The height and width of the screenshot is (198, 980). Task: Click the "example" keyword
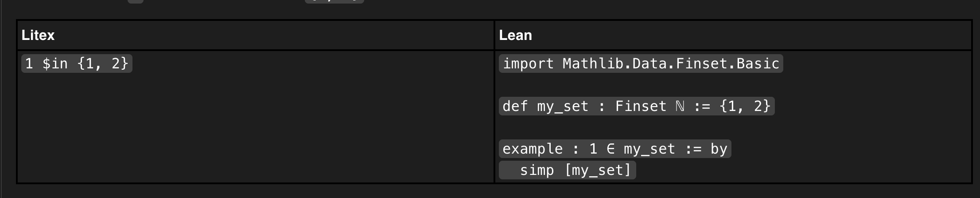pos(533,149)
